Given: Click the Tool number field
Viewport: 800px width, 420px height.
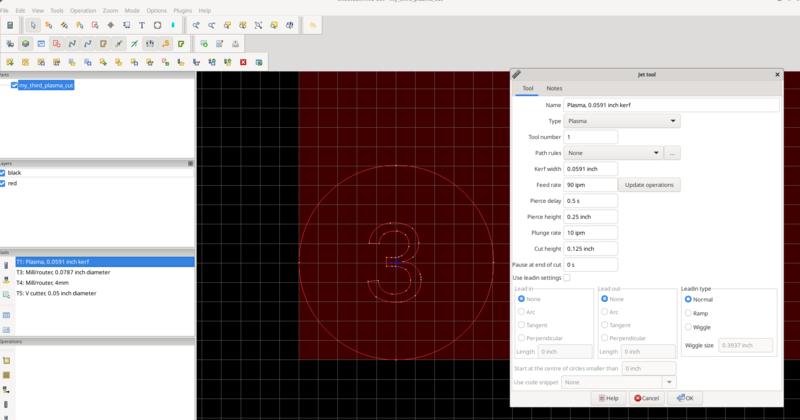Looking at the screenshot, I should [590, 137].
